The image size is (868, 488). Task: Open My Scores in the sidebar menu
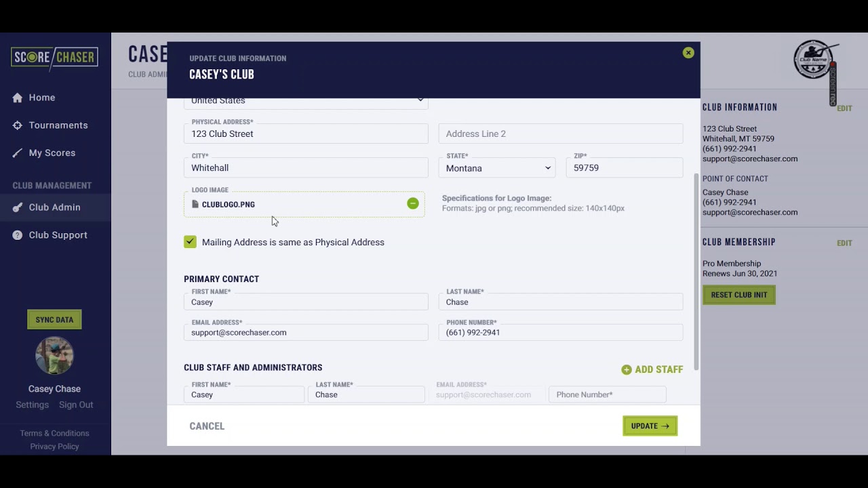(x=52, y=153)
